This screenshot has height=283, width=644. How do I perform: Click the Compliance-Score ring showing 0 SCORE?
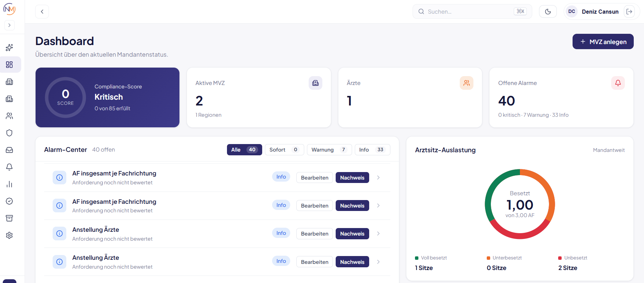[x=65, y=98]
